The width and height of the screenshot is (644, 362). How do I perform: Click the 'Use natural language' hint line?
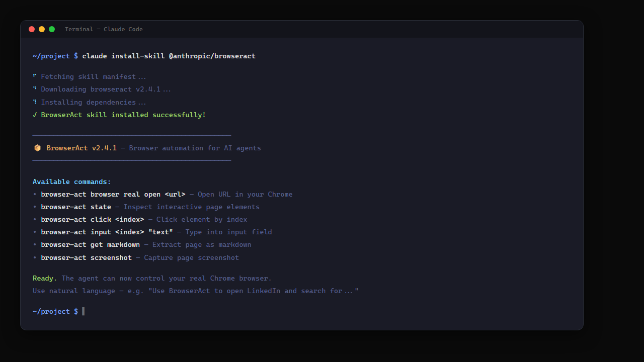196,291
